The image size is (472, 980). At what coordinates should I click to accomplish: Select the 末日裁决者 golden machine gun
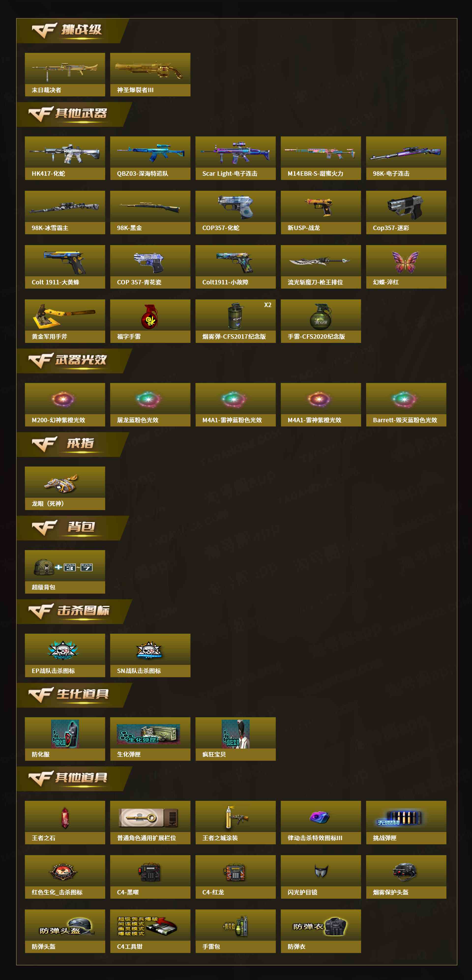65,74
